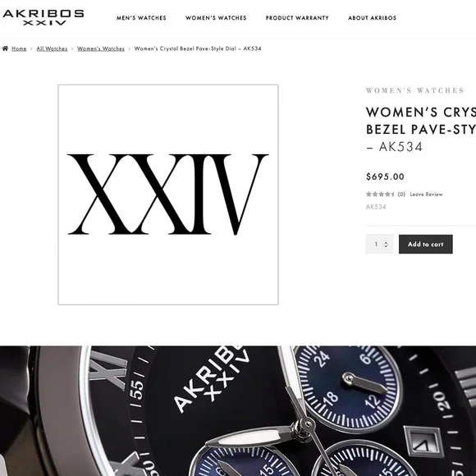Click the Add to cart button
This screenshot has height=476, width=476.
click(x=426, y=244)
